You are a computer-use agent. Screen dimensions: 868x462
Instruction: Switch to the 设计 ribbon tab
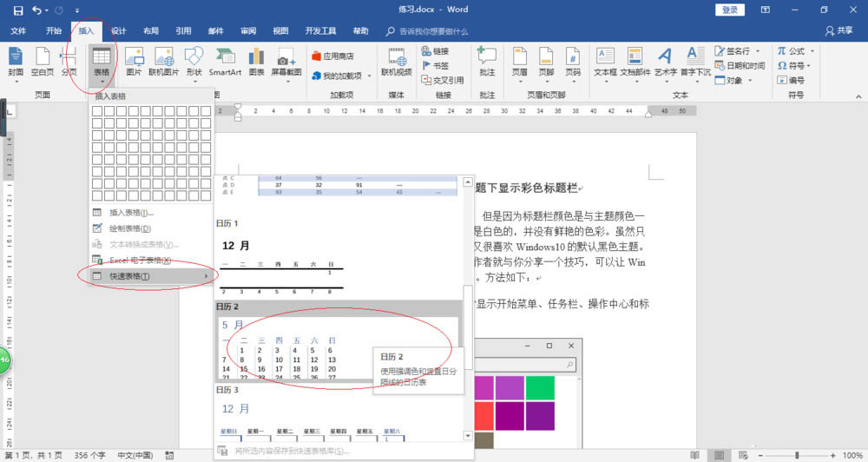click(x=119, y=30)
